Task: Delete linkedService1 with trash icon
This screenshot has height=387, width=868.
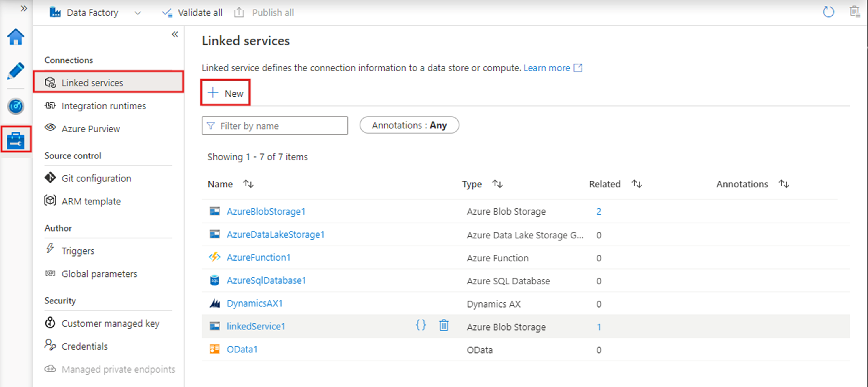Action: (x=443, y=326)
